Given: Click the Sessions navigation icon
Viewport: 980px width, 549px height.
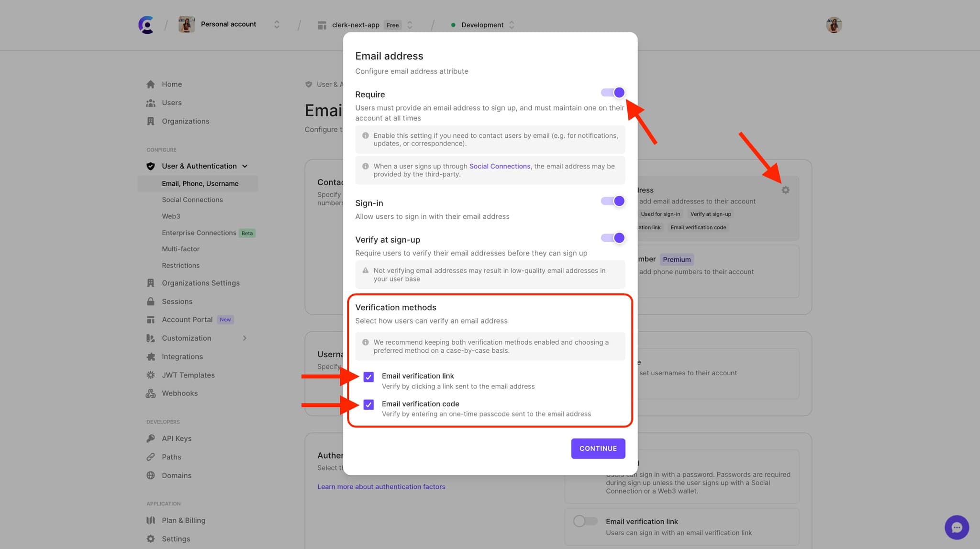Looking at the screenshot, I should click(x=151, y=301).
